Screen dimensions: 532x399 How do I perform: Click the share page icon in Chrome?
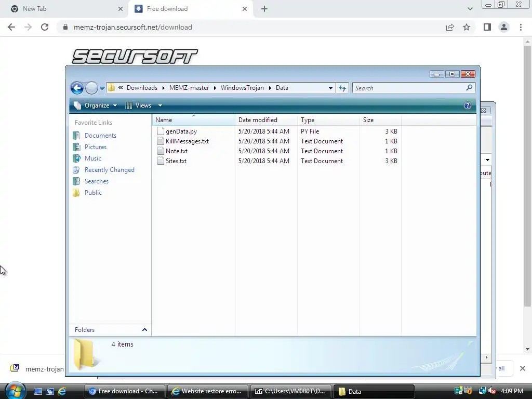tap(450, 27)
